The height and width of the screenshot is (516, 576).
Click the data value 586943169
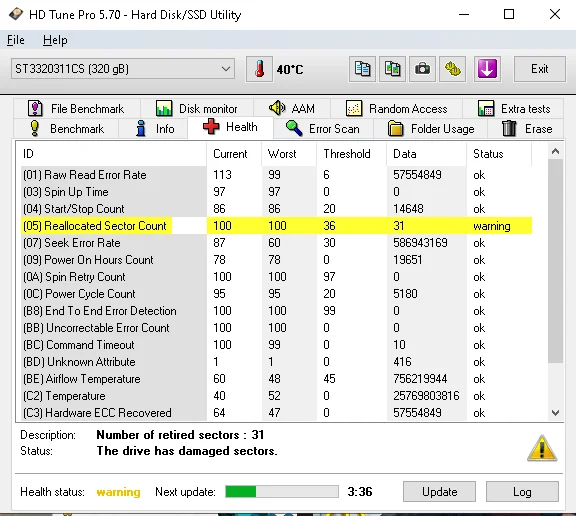[420, 243]
